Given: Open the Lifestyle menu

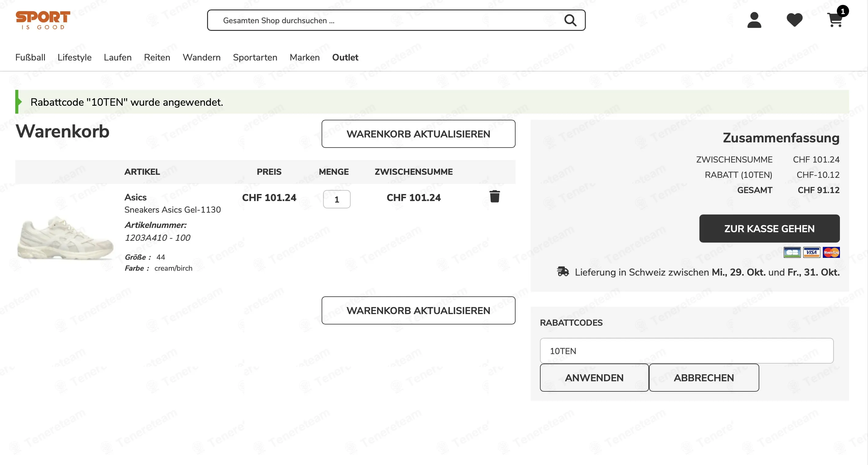Looking at the screenshot, I should pyautogui.click(x=75, y=57).
